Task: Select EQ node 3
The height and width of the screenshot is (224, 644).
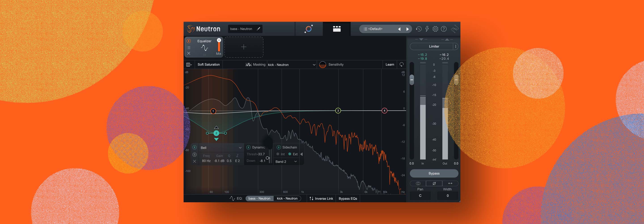Action: 338,110
